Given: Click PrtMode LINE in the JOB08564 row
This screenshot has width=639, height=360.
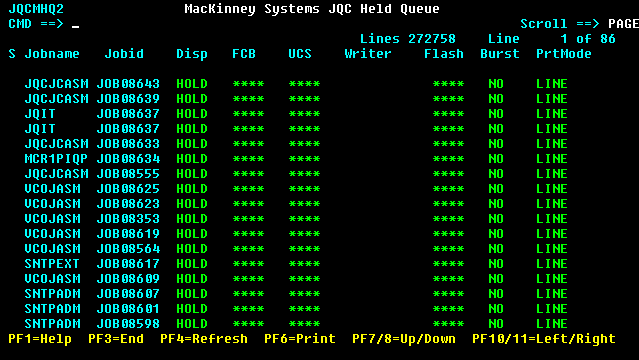Looking at the screenshot, I should pyautogui.click(x=551, y=249).
